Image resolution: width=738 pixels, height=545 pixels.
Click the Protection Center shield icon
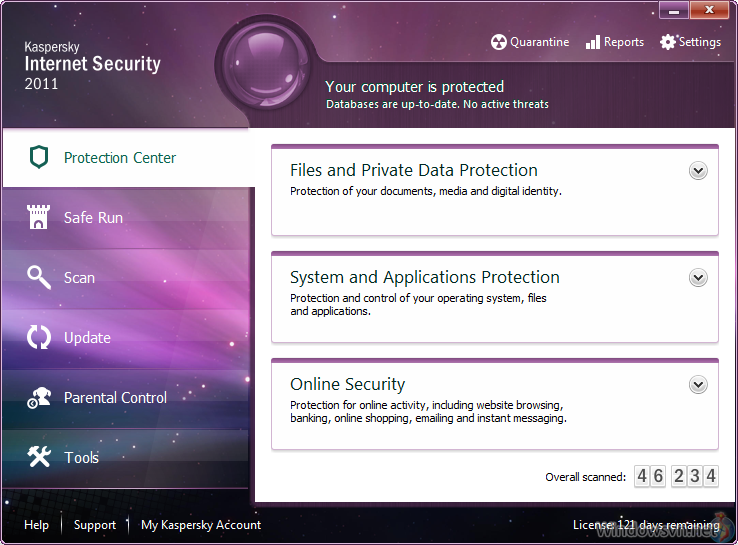pos(39,158)
